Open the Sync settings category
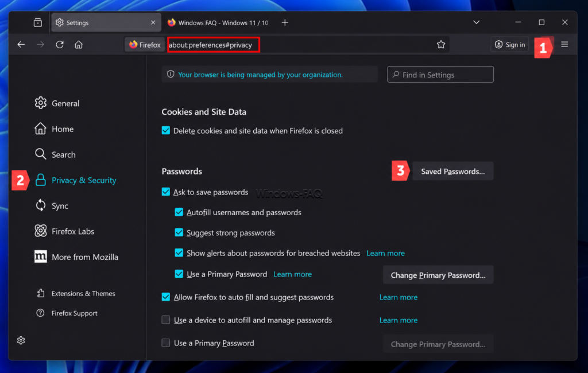588x373 pixels. [x=52, y=206]
